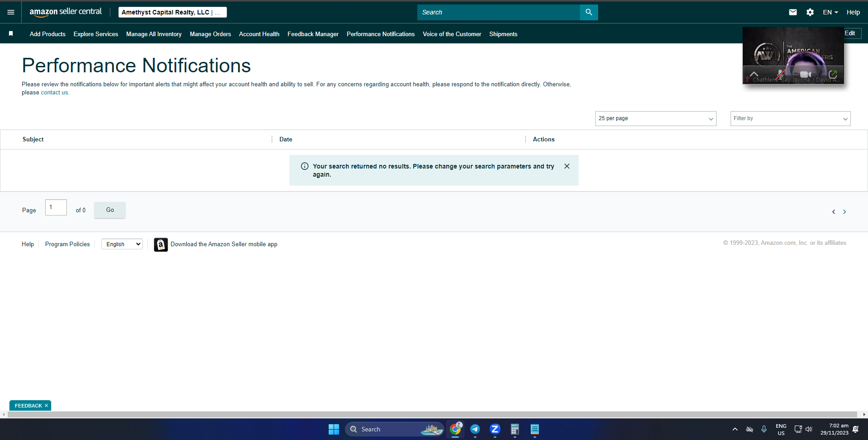
Task: Click the page number input field
Action: click(x=56, y=207)
